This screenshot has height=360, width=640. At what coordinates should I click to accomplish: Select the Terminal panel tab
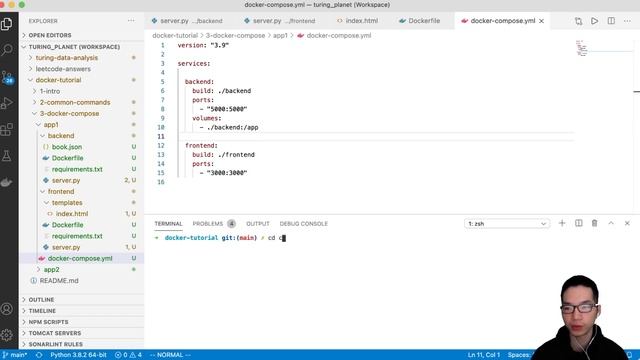(168, 224)
